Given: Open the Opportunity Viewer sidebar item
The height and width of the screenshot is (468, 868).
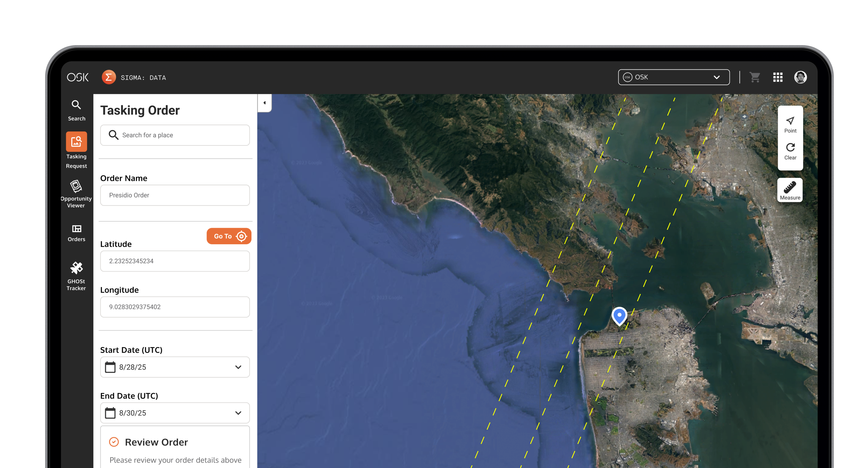Looking at the screenshot, I should (x=76, y=194).
